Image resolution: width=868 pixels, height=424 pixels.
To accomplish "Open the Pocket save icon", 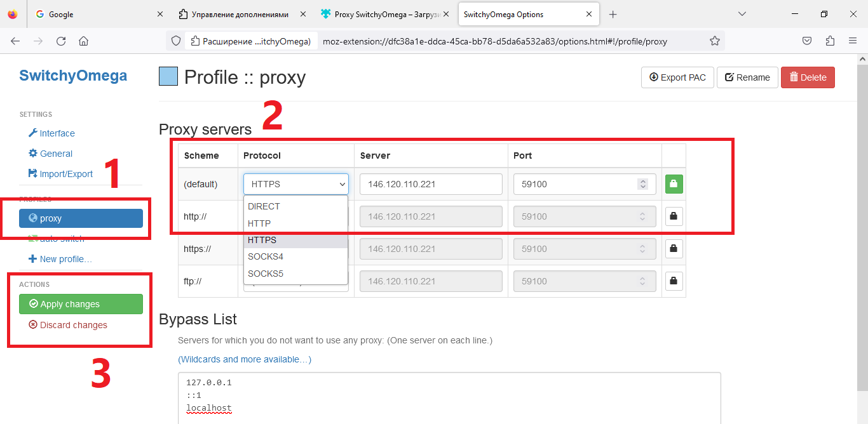I will point(806,41).
